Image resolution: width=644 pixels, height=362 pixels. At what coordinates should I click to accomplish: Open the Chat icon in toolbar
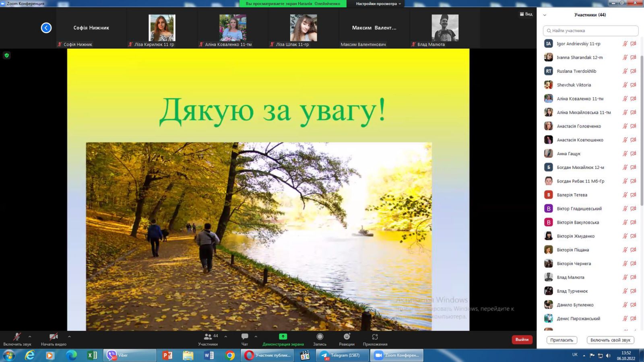coord(245,337)
